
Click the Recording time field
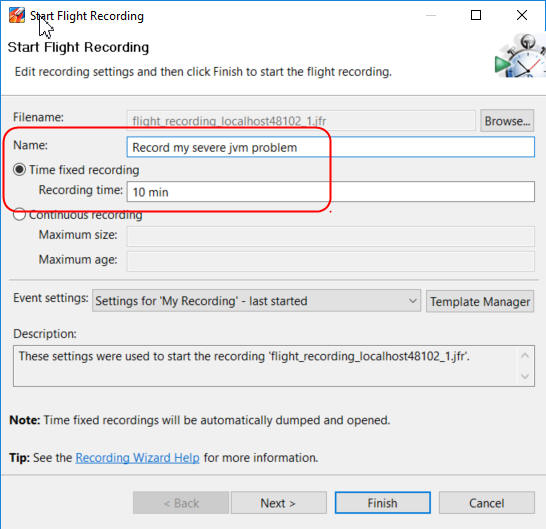330,192
